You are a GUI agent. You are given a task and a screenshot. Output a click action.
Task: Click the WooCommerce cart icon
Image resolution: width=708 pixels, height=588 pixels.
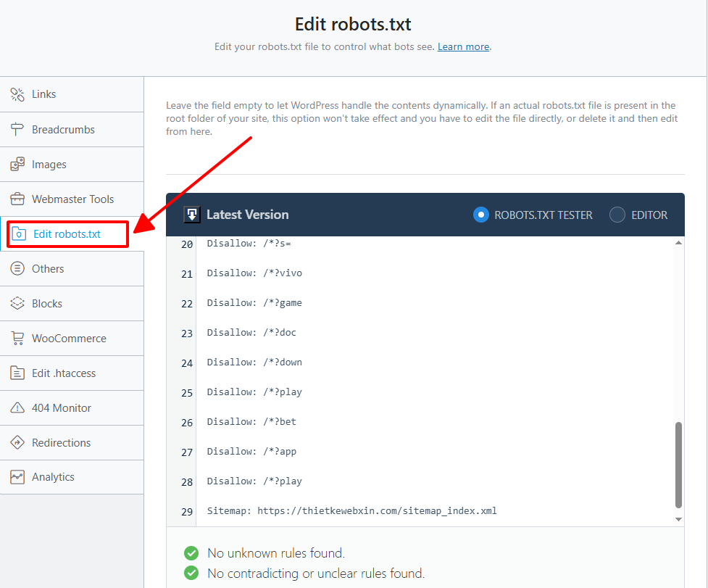pyautogui.click(x=17, y=339)
